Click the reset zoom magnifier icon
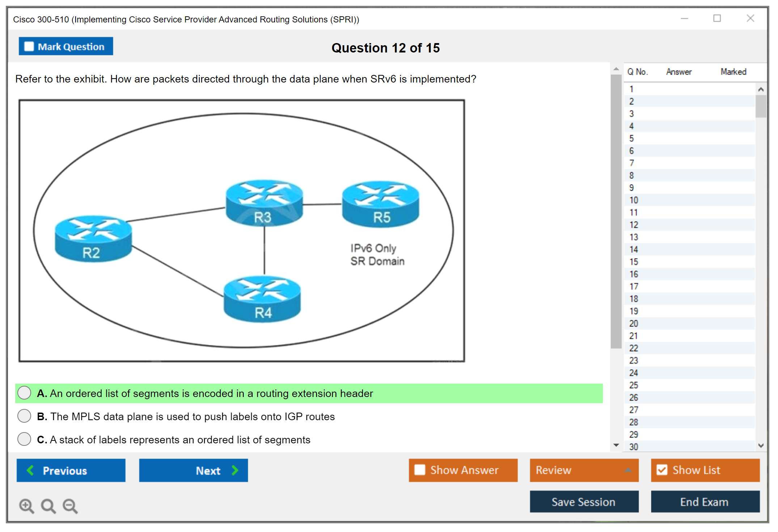778x532 pixels. [x=48, y=506]
